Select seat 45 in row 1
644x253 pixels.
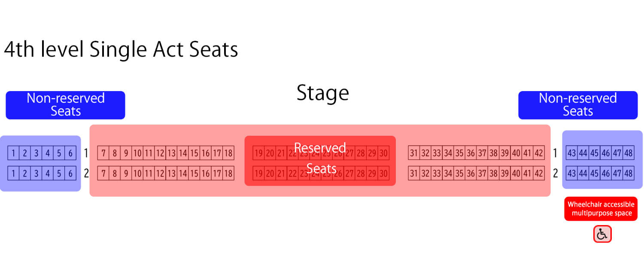point(595,153)
